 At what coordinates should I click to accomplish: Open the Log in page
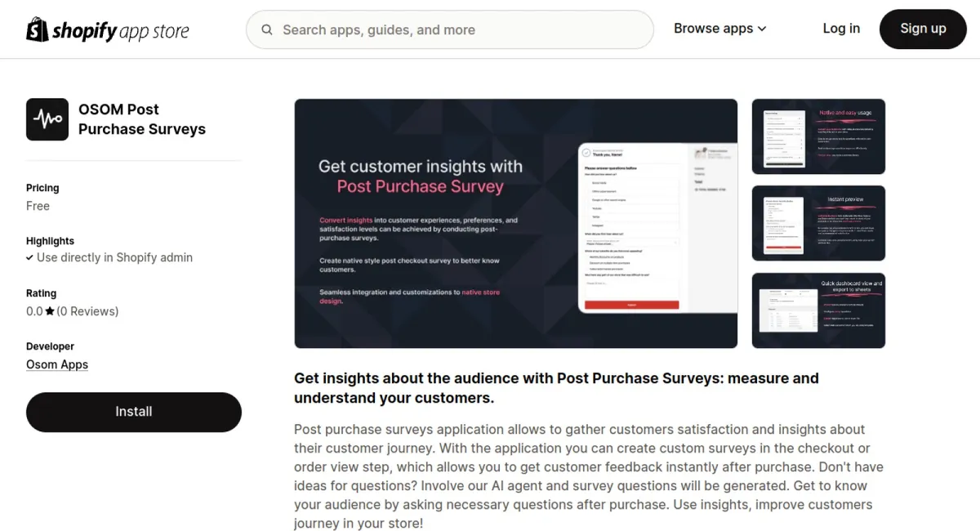[x=841, y=29]
